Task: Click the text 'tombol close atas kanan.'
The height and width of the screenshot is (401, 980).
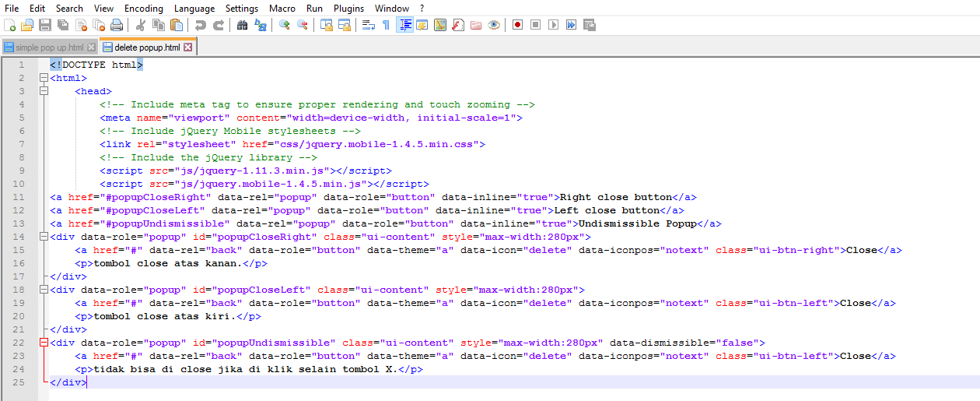Action: coord(168,263)
